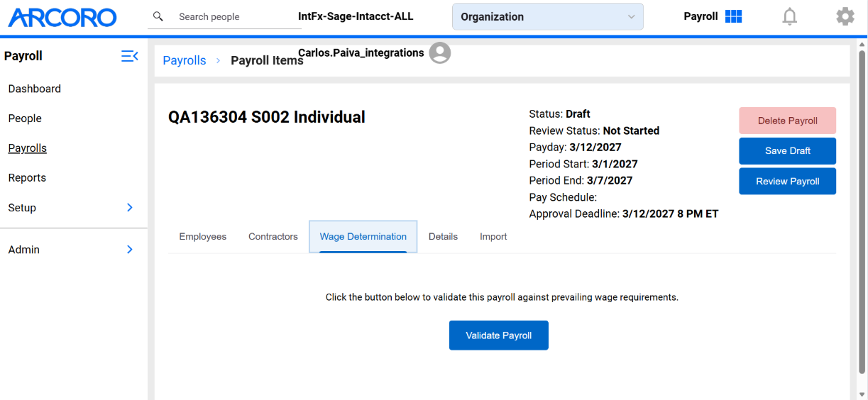The image size is (868, 400).
Task: Click the Review Status: Not Started text
Action: 594,130
